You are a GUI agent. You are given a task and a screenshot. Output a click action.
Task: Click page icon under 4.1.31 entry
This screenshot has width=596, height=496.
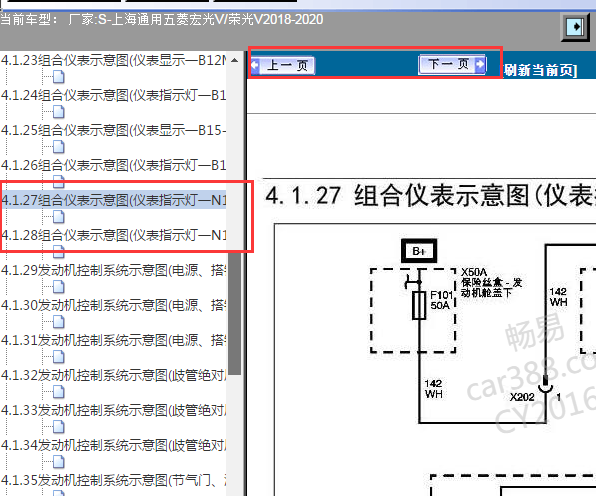tap(59, 357)
